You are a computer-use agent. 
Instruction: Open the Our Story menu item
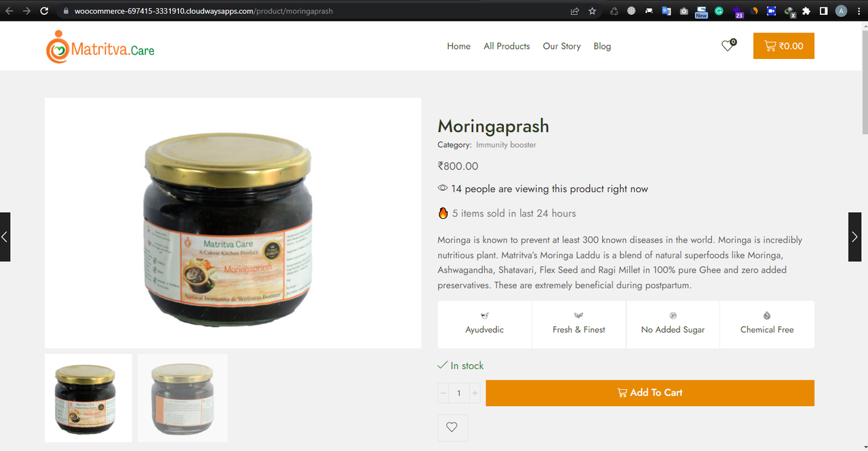click(561, 46)
